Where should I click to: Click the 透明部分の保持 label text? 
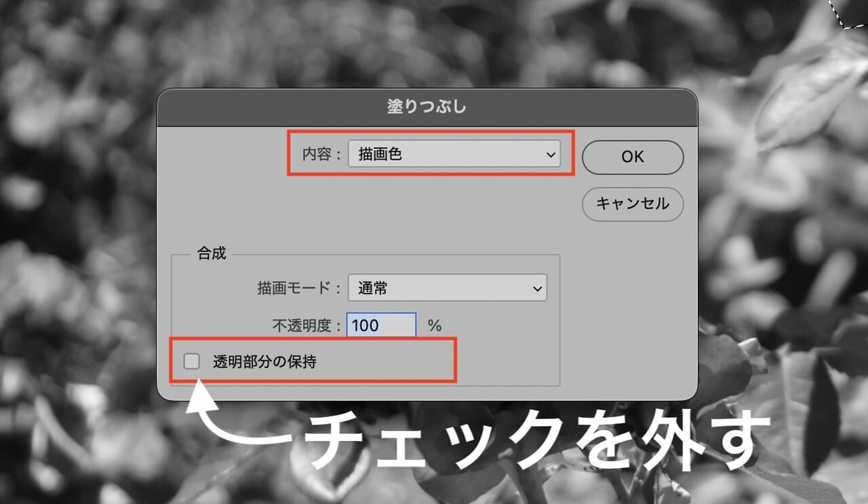coord(264,362)
